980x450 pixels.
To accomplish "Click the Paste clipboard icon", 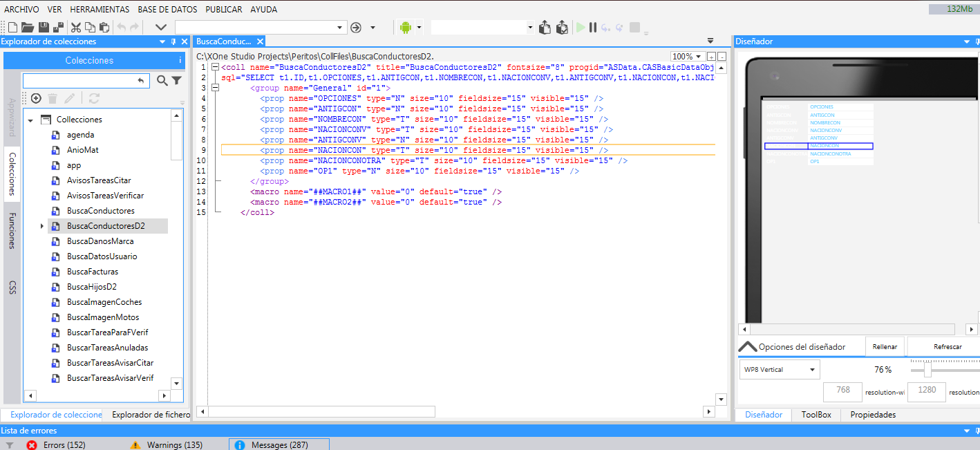I will pos(104,28).
